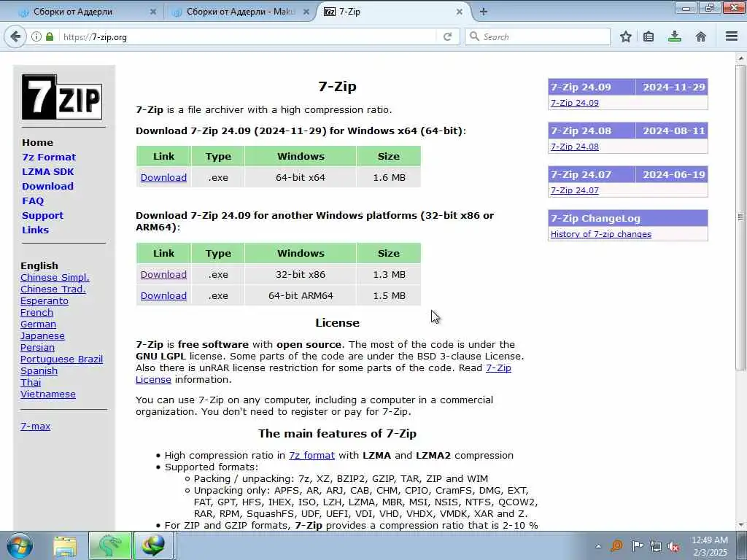Image resolution: width=747 pixels, height=560 pixels.
Task: Open the LZMA SDK sidebar link
Action: tap(48, 172)
